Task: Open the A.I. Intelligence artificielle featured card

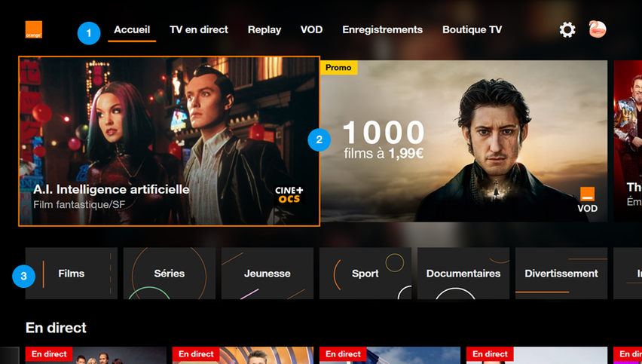Action: click(x=169, y=141)
